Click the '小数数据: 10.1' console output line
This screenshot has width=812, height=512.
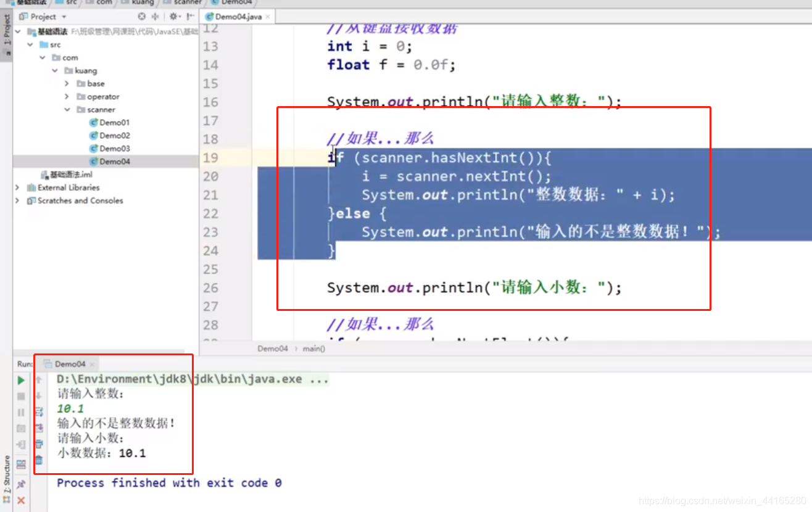(101, 453)
